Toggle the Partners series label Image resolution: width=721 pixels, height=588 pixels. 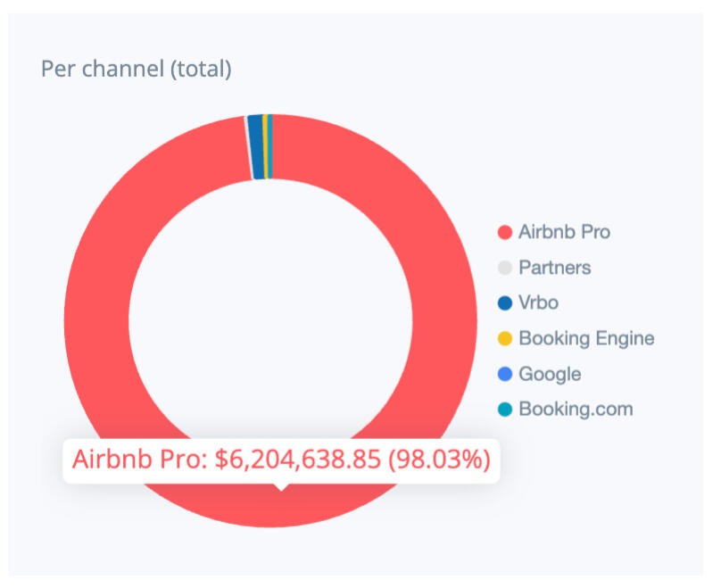554,268
